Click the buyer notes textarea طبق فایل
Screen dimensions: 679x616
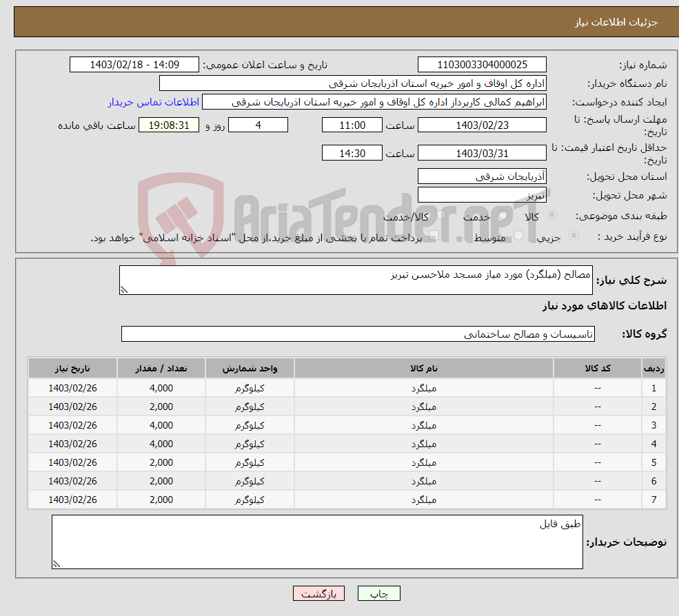tap(317, 542)
